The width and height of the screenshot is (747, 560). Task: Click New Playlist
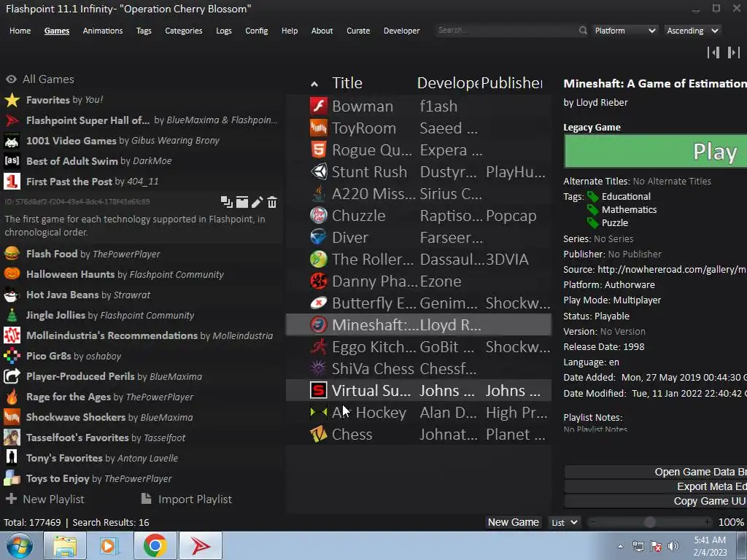point(44,499)
